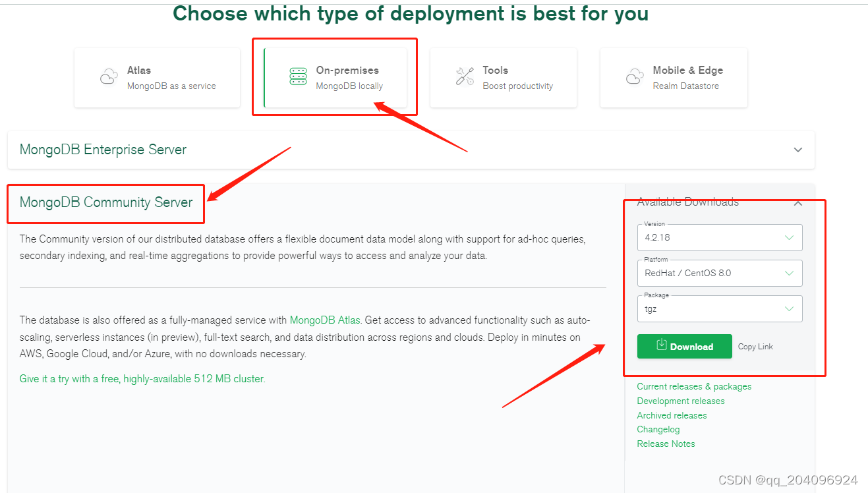Click the 'Realm Datastore' subtitle

(x=686, y=86)
